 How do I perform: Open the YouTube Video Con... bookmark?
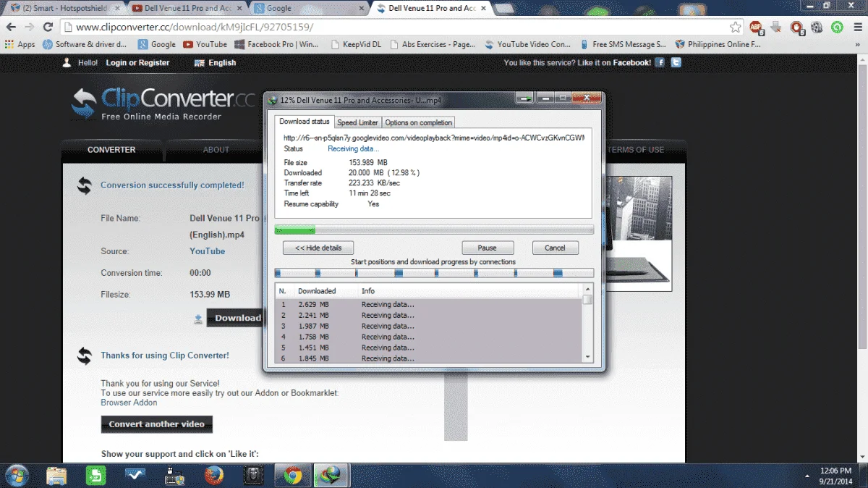click(527, 44)
